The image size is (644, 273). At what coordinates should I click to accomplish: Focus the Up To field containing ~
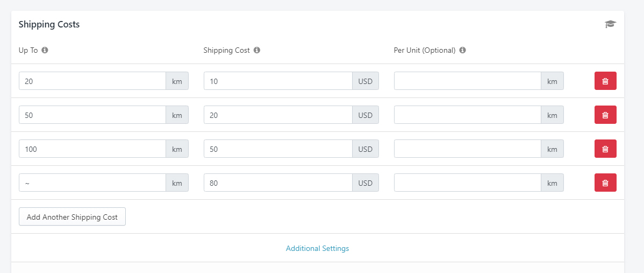pos(92,183)
